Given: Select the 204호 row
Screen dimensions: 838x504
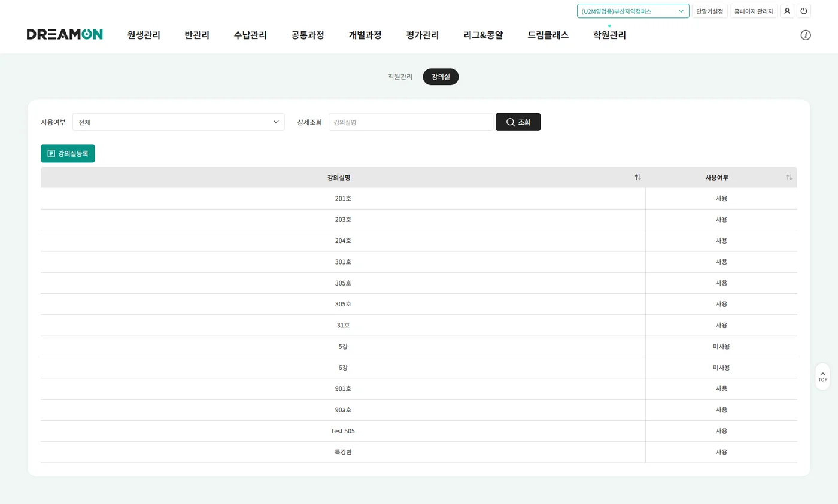Looking at the screenshot, I should (419, 241).
